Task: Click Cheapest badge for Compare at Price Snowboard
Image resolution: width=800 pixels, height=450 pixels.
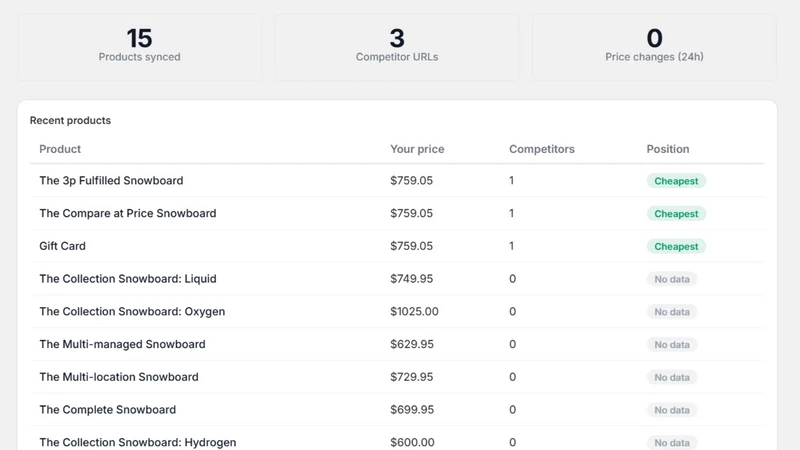Action: point(676,214)
